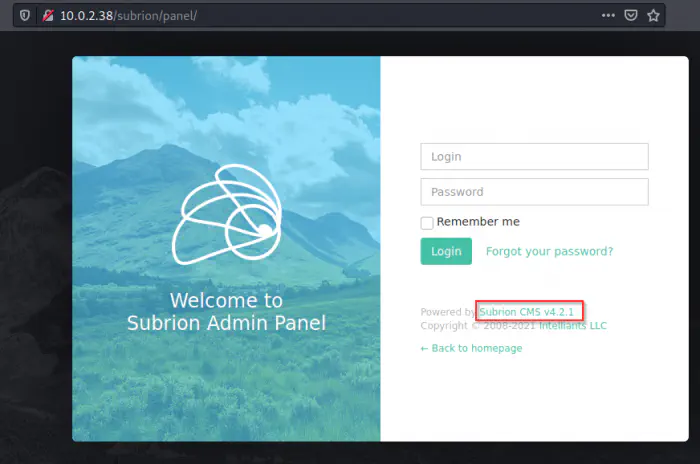Focus the Password input field
Screen dimensions: 700x464
(x=534, y=192)
